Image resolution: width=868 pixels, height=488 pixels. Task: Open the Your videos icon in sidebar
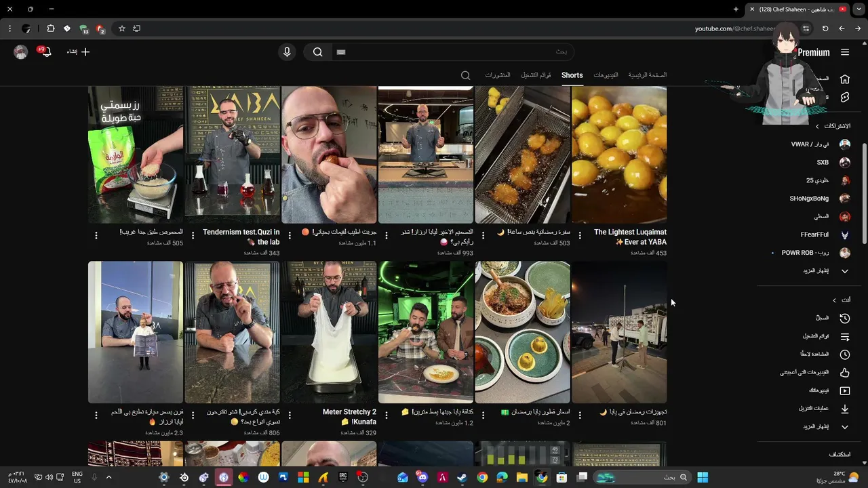click(845, 390)
